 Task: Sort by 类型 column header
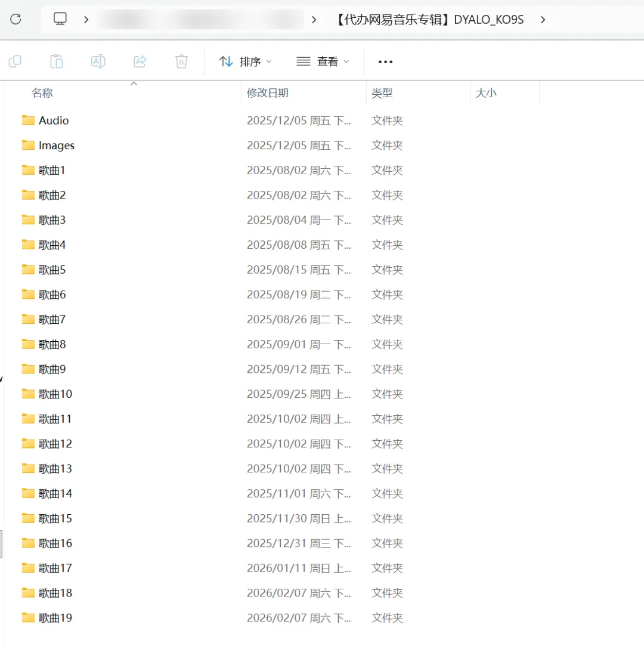coord(382,92)
